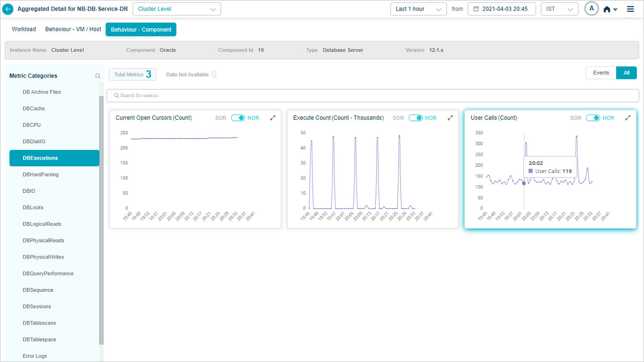The image size is (644, 362).
Task: Toggle SOR/NOR switch for User Calls
Action: click(593, 118)
